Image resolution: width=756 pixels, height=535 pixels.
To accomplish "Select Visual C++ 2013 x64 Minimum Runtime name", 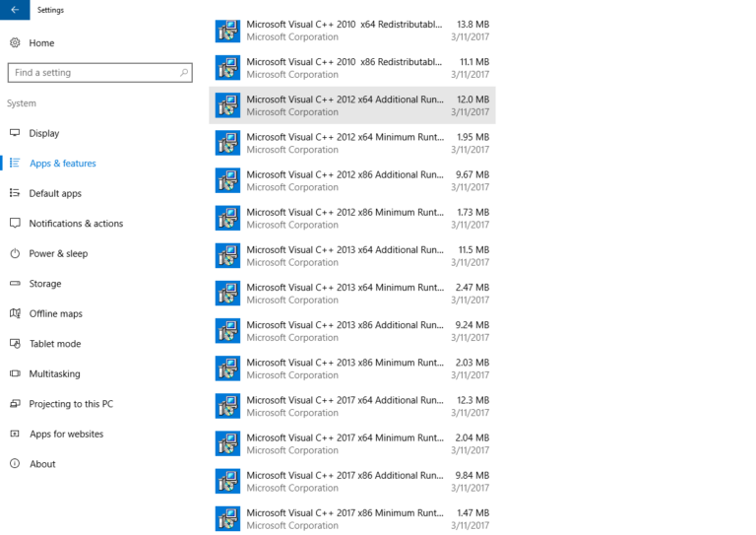I will coord(346,288).
